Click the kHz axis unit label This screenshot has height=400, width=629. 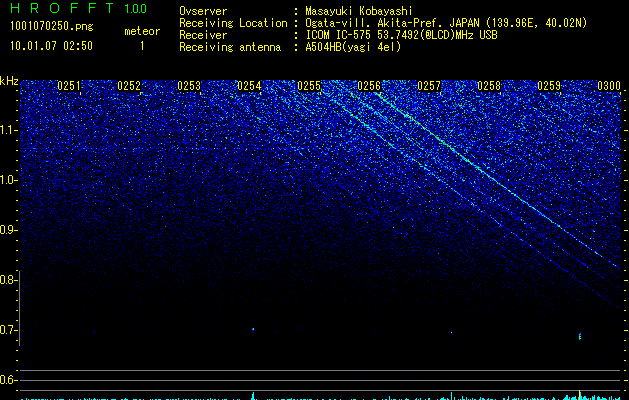click(x=9, y=81)
